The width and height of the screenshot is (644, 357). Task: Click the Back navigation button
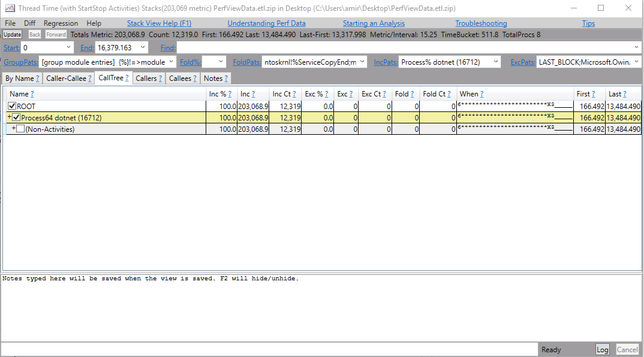(x=35, y=34)
